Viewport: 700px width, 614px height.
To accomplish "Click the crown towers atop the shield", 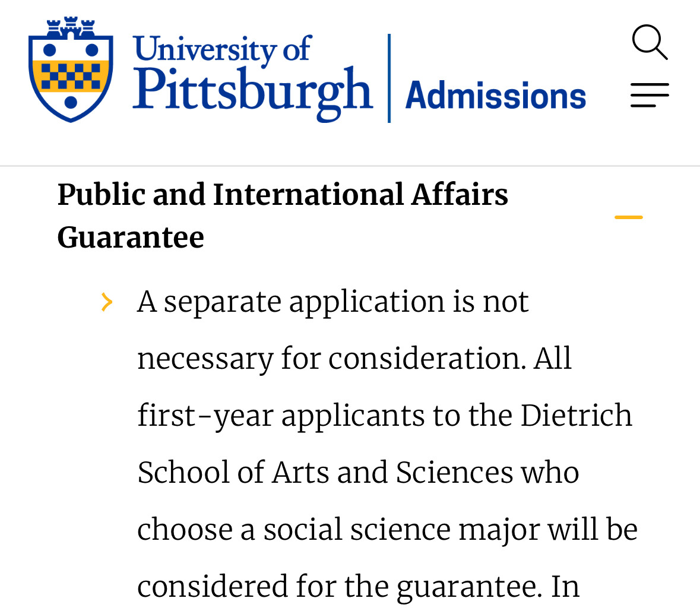I will click(x=71, y=27).
